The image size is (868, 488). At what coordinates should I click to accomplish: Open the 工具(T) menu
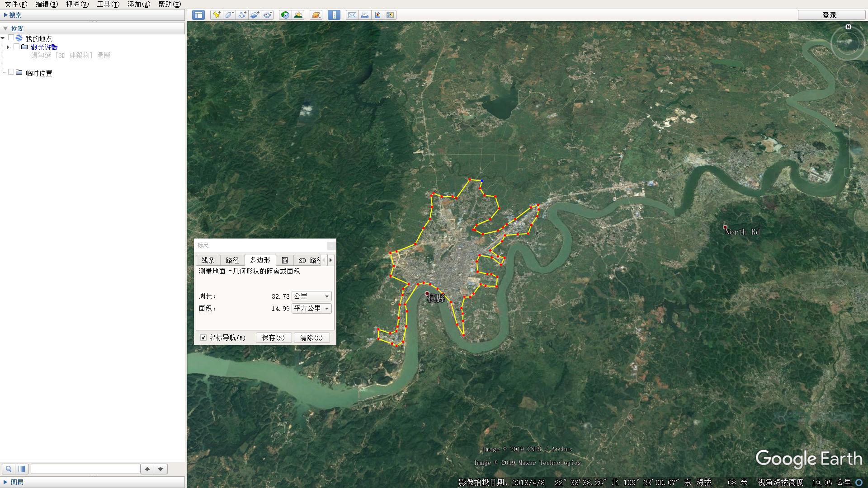tap(108, 4)
